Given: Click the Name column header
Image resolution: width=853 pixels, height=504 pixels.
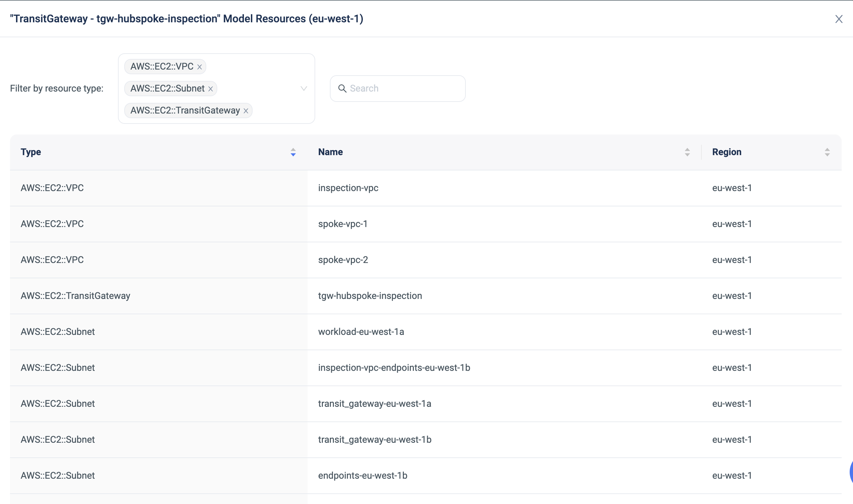Looking at the screenshot, I should tap(330, 152).
